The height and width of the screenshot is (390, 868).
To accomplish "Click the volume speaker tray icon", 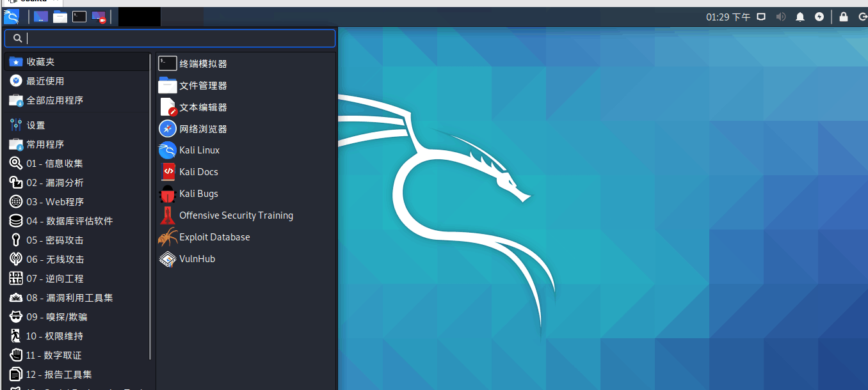I will click(781, 17).
